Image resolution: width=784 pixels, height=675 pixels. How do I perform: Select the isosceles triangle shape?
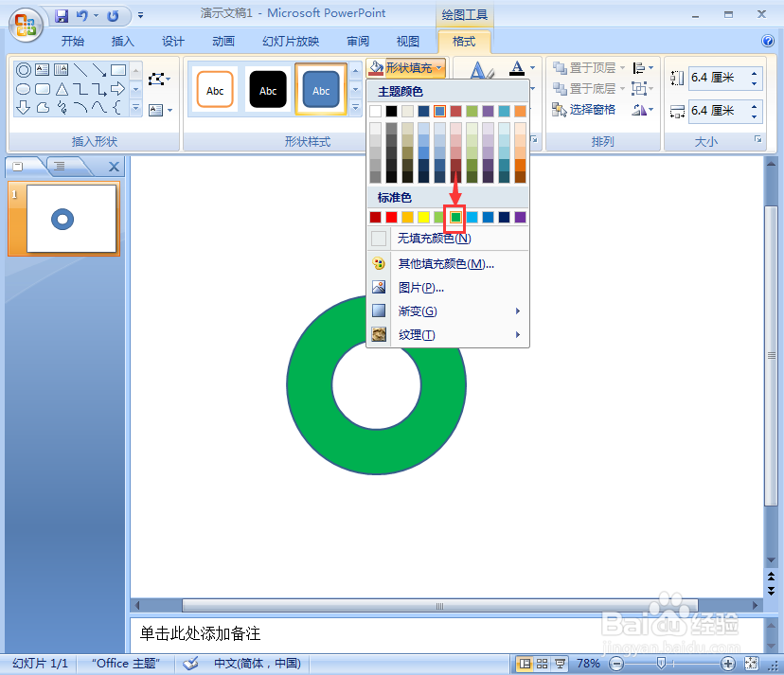[x=62, y=89]
